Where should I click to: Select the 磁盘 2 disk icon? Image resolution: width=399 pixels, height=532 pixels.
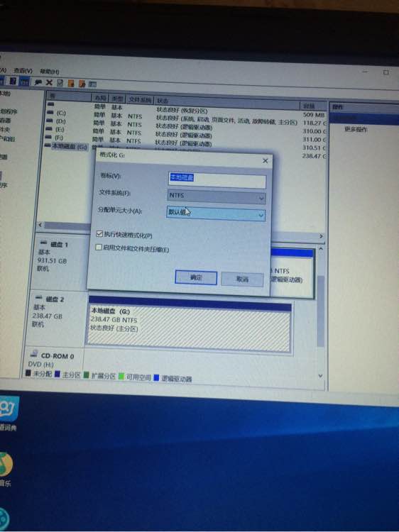39,297
